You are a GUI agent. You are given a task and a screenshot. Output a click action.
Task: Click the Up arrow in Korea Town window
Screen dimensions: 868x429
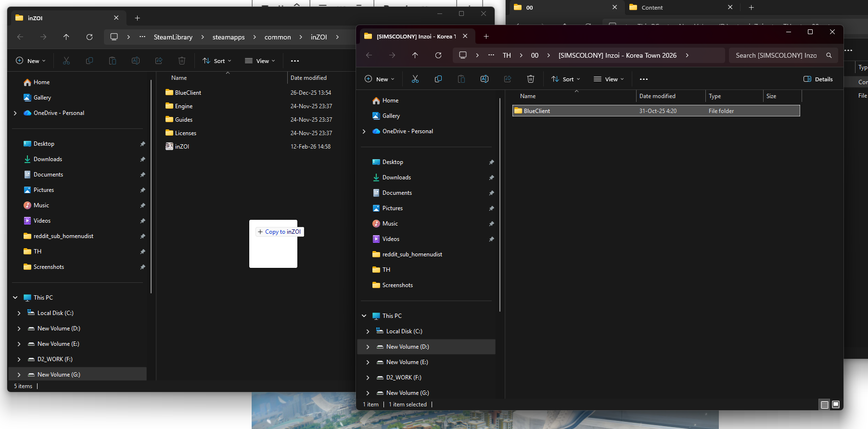point(415,55)
